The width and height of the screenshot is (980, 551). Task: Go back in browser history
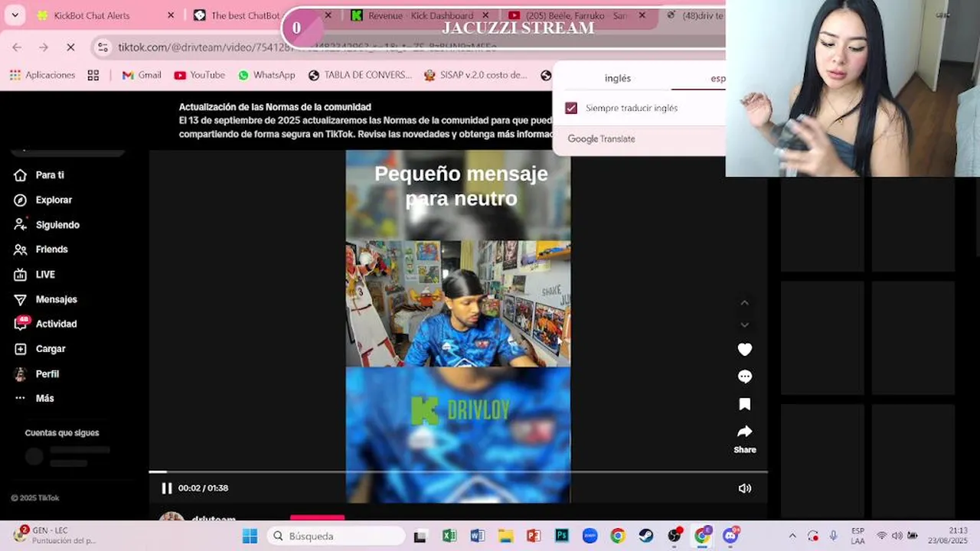point(17,47)
